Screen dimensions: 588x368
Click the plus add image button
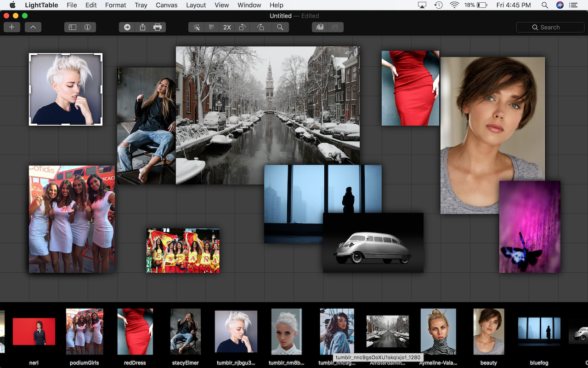11,27
